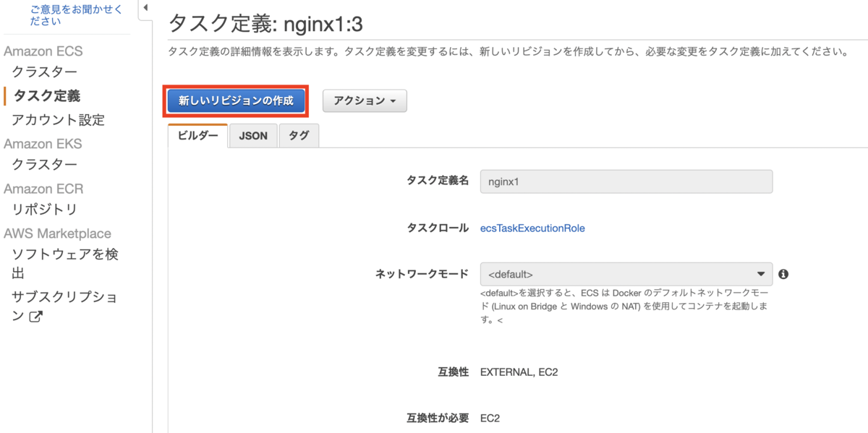Click the network mode info icon

tap(783, 274)
